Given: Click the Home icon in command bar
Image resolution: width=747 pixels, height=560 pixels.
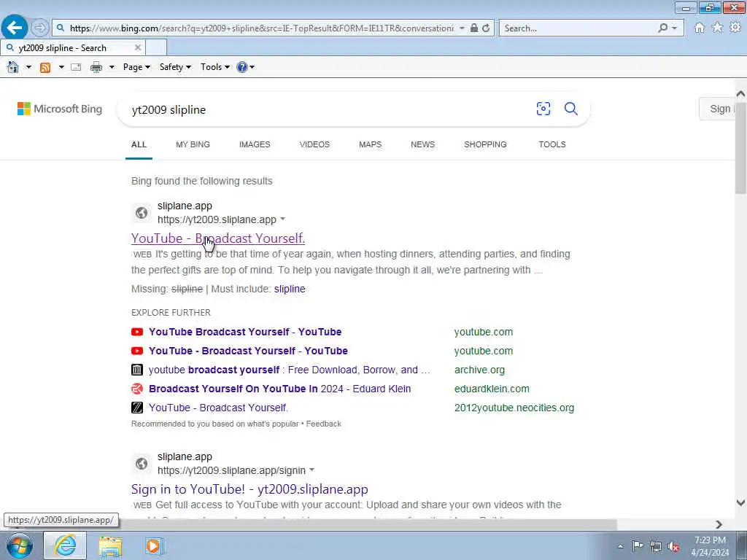Looking at the screenshot, I should (13, 67).
